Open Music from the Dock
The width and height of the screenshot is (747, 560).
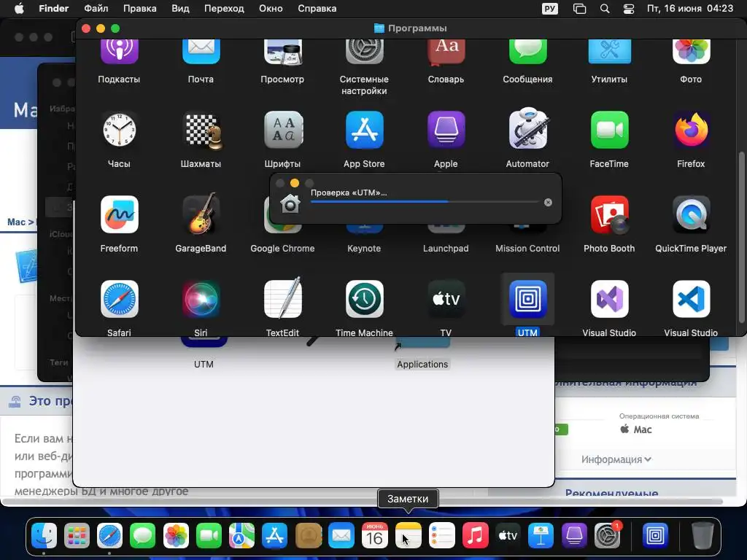click(475, 535)
